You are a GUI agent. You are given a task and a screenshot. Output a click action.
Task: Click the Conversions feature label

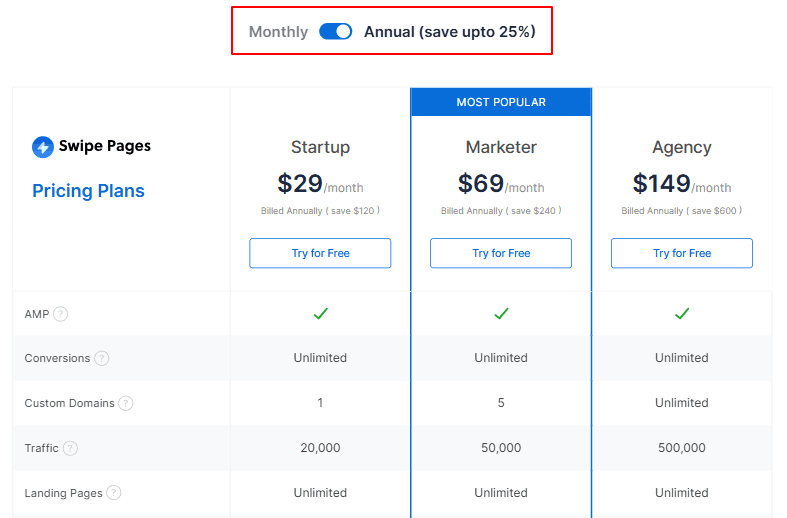57,358
